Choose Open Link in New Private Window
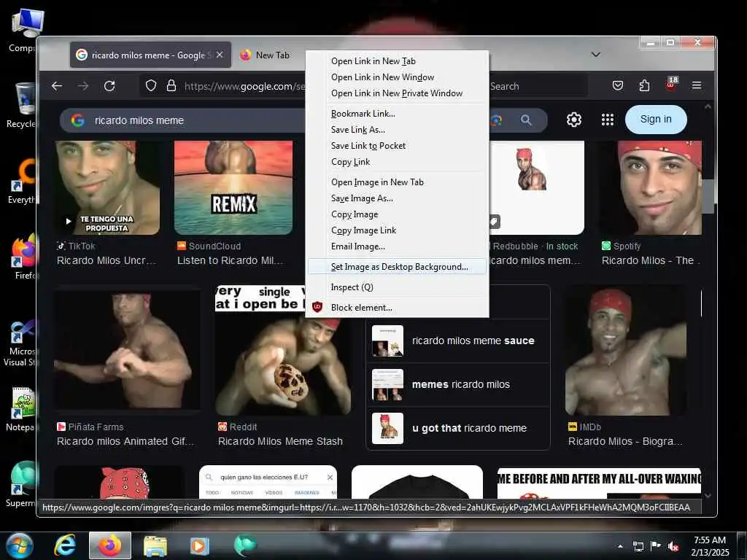This screenshot has width=747, height=560. [397, 93]
